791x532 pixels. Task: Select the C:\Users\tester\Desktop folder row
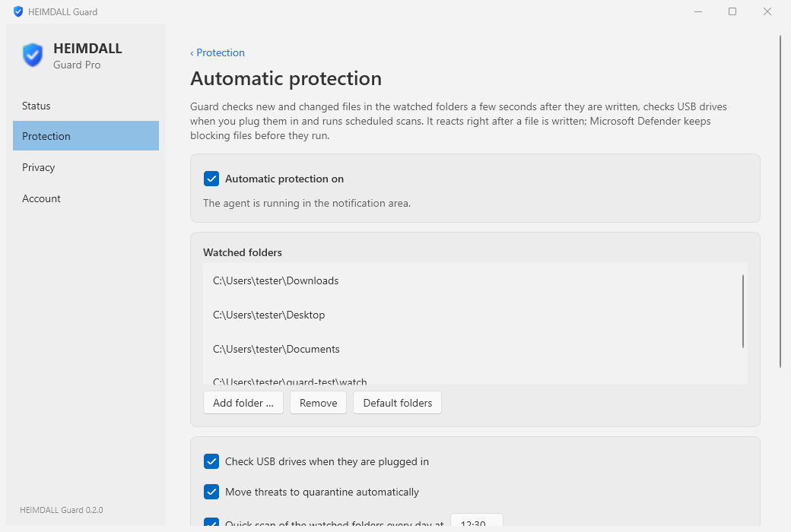(x=472, y=315)
